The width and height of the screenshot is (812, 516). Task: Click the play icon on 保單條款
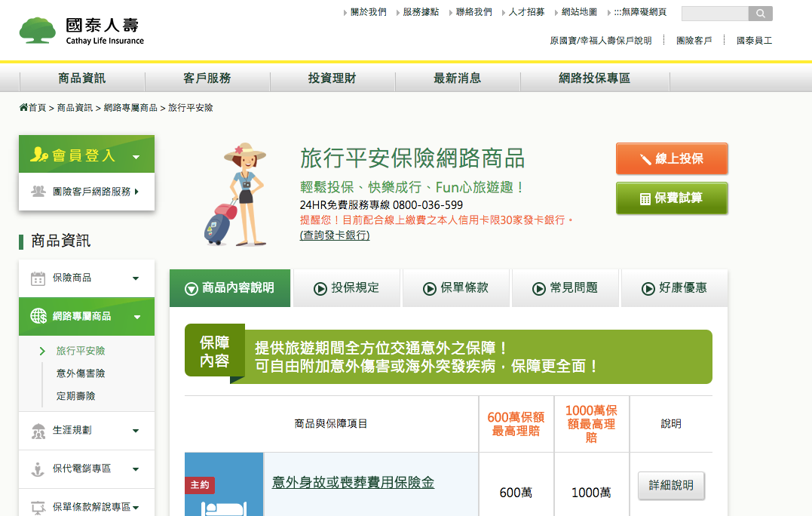tap(430, 289)
